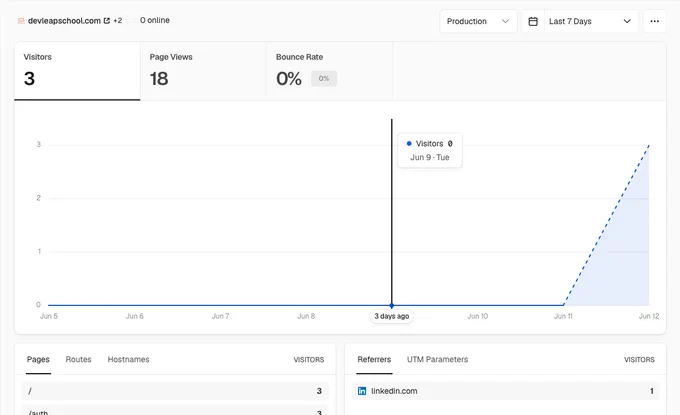Open the Production environment dropdown
This screenshot has width=680, height=415.
click(x=478, y=21)
